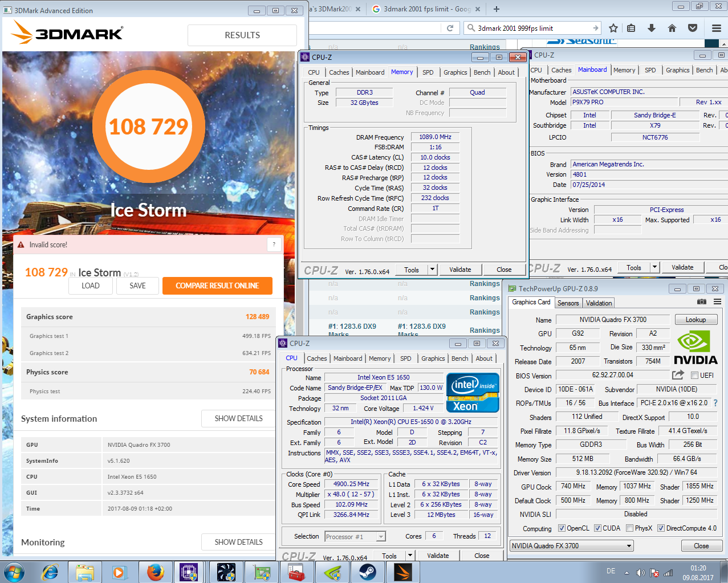Switch to 3DMark taskbar icon
The width and height of the screenshot is (728, 583).
pyautogui.click(x=402, y=572)
